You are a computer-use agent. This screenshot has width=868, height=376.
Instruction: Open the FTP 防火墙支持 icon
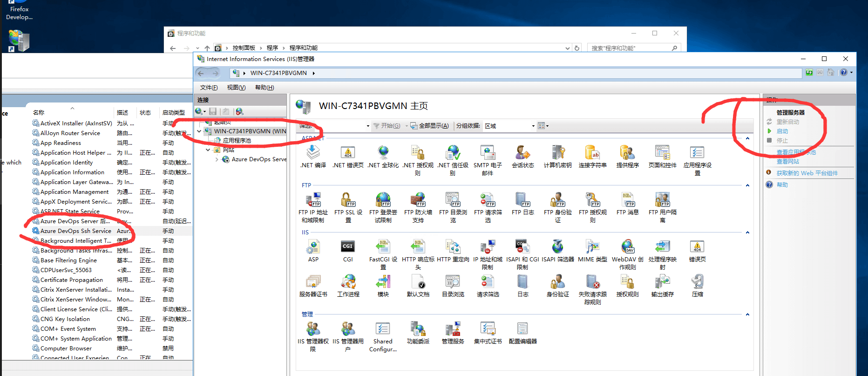click(x=418, y=200)
